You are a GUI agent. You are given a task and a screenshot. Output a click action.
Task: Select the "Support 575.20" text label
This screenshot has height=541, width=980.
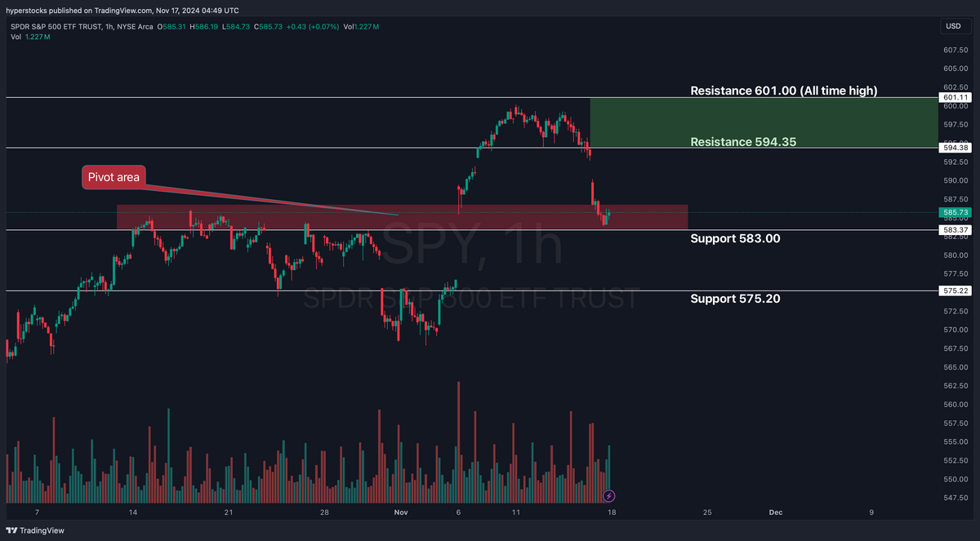point(735,298)
